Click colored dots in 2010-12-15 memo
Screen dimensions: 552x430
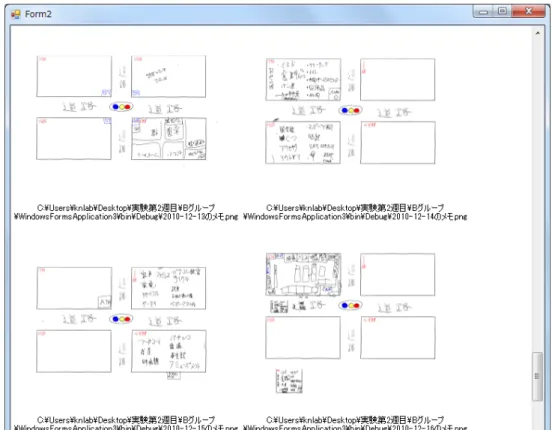click(121, 319)
